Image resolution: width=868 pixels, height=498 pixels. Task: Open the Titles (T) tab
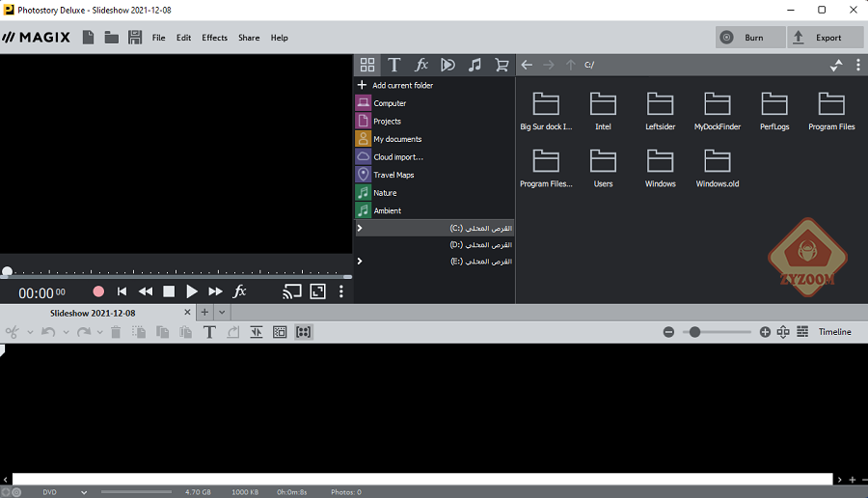[x=393, y=65]
